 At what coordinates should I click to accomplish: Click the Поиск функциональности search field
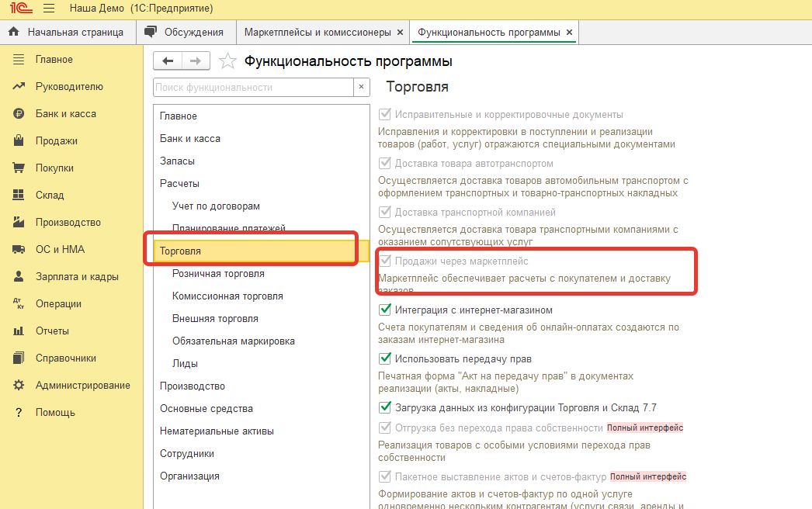(253, 88)
